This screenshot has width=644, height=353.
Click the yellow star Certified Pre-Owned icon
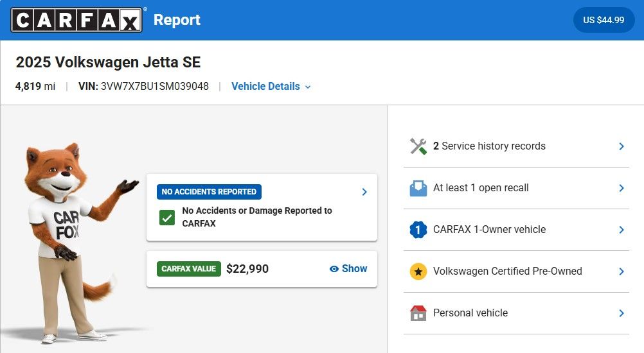[x=418, y=271]
